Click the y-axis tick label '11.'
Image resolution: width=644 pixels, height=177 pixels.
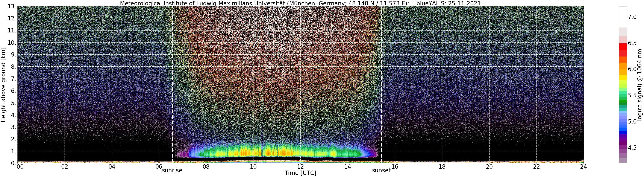(12, 31)
